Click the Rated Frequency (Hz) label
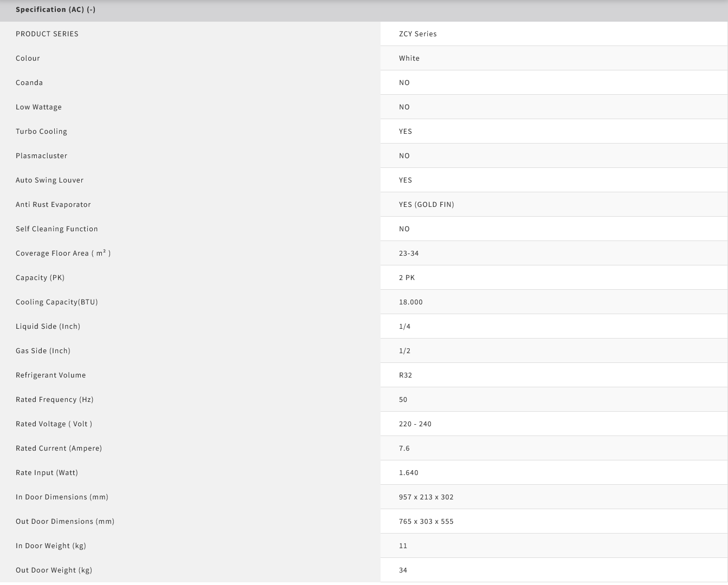Screen dimensions: 728x585 click(55, 399)
